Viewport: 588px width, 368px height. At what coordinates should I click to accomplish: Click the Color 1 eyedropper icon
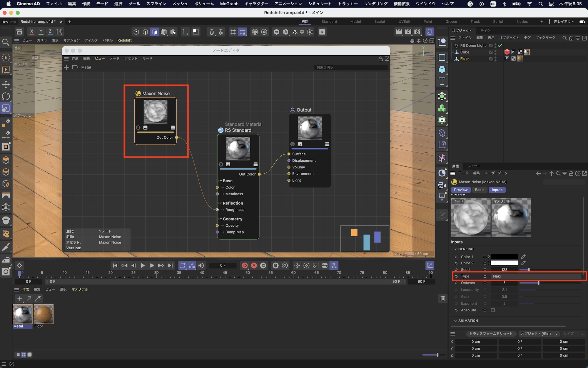(x=523, y=257)
